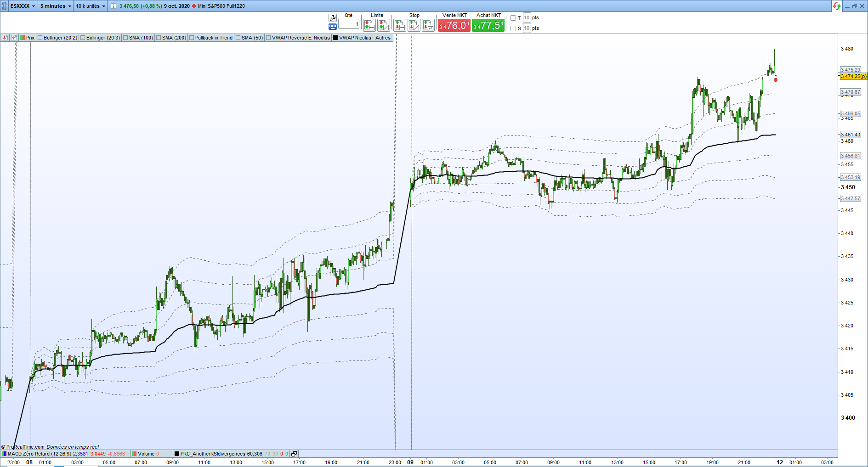This screenshot has width=868, height=467.
Task: Toggle VWAP Reverse E. Nicolas checkbox
Action: [x=268, y=38]
